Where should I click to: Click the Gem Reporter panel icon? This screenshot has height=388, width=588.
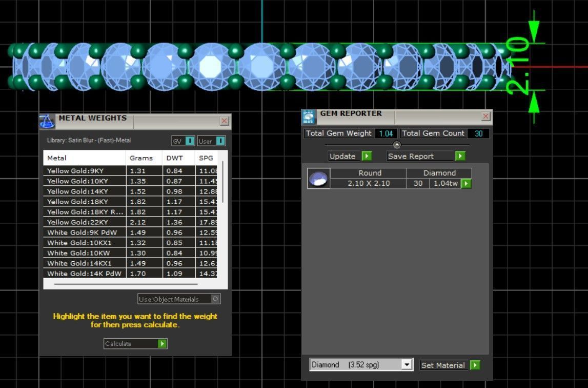(309, 117)
